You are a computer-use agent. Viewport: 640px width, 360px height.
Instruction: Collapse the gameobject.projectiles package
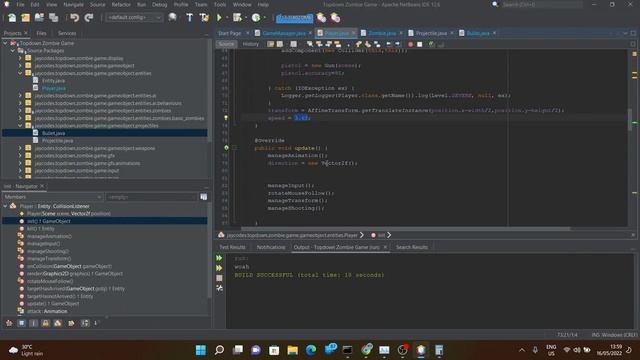(x=20, y=125)
